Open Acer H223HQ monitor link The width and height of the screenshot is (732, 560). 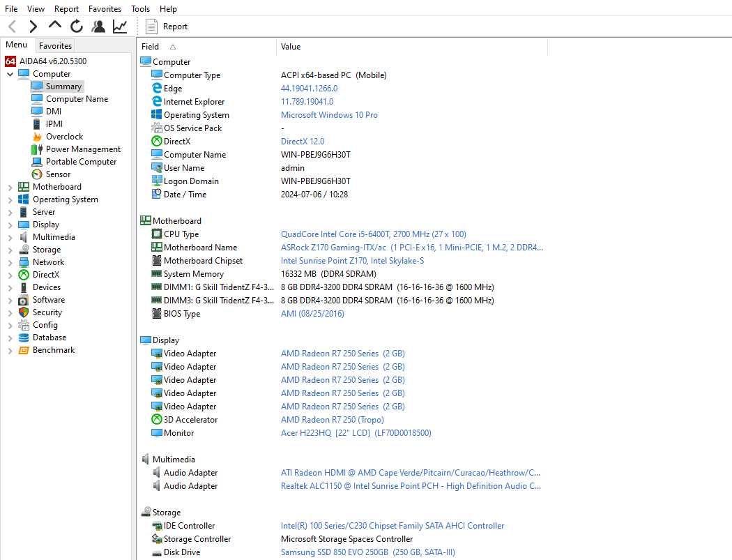click(x=356, y=433)
